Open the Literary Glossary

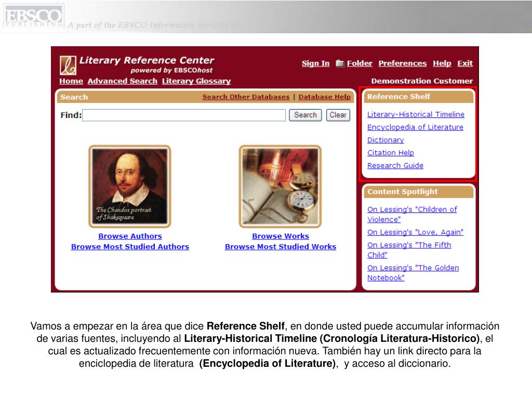coord(196,81)
